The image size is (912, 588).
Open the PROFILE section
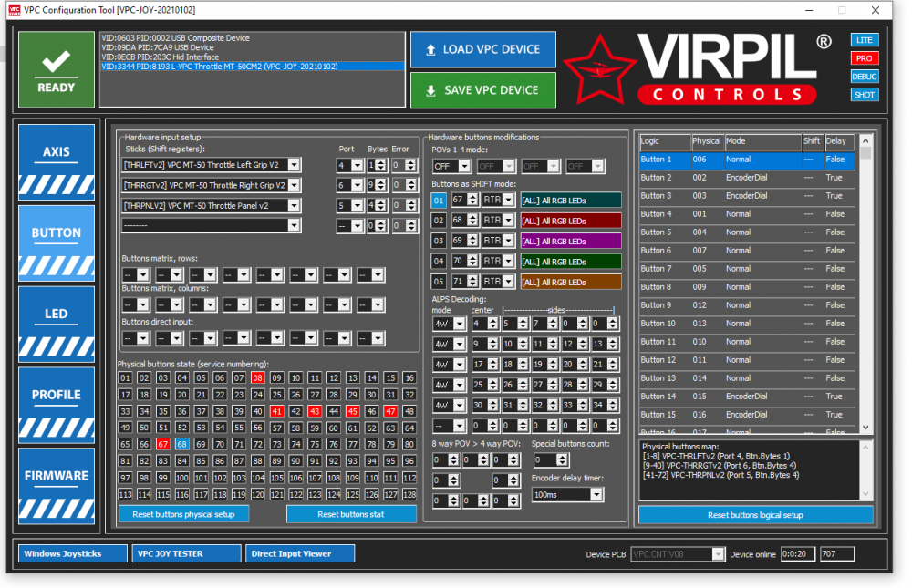[57, 405]
